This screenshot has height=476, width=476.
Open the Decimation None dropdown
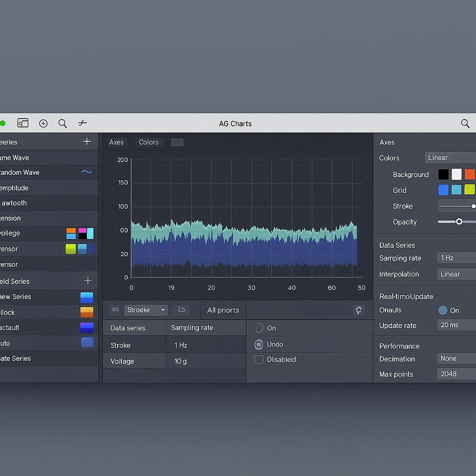456,358
